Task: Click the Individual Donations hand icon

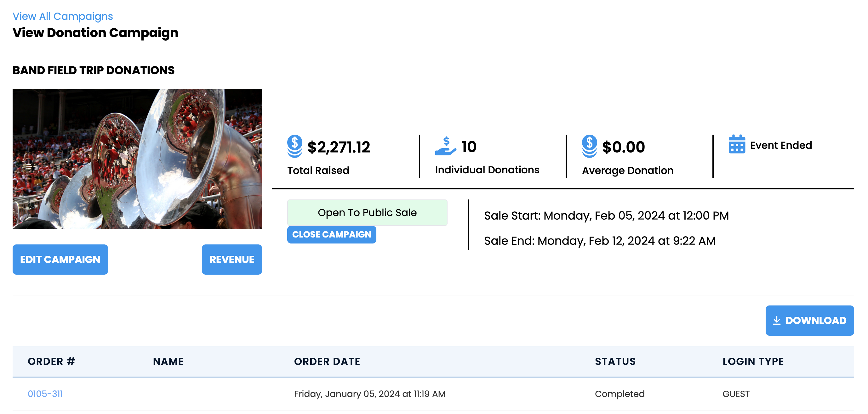Action: coord(445,146)
